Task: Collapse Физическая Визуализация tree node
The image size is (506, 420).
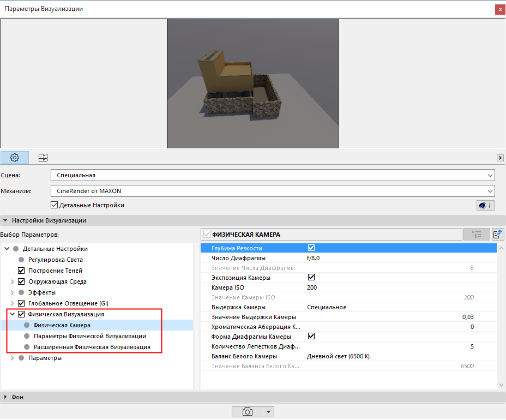Action: pos(12,314)
